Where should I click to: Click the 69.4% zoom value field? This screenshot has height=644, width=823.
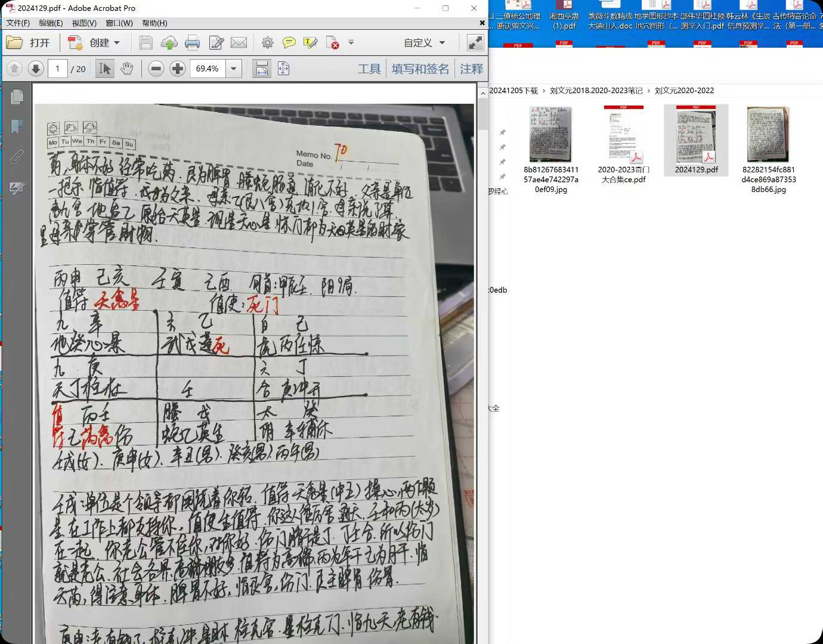208,69
